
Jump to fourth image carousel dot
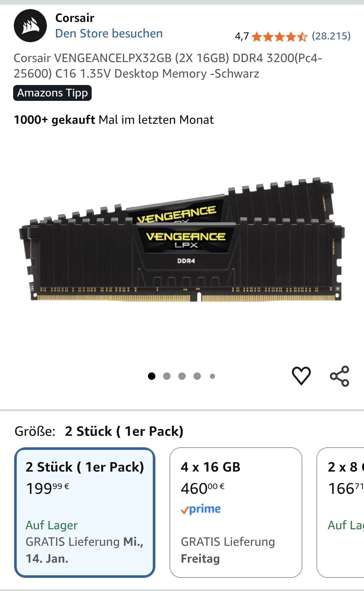(197, 376)
